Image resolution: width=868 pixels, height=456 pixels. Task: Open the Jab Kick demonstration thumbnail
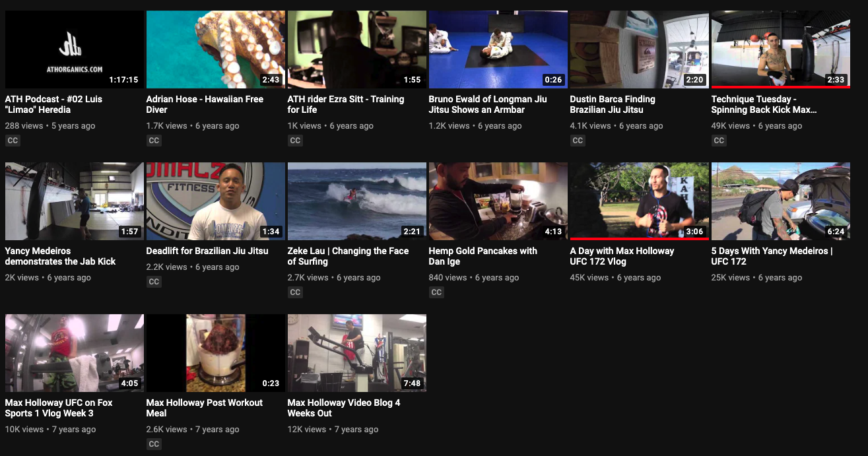point(75,201)
